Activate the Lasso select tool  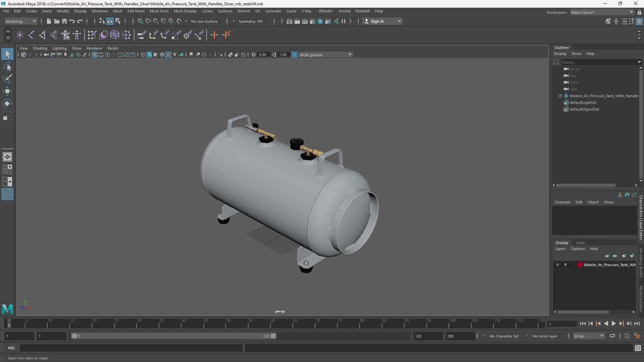(x=7, y=66)
